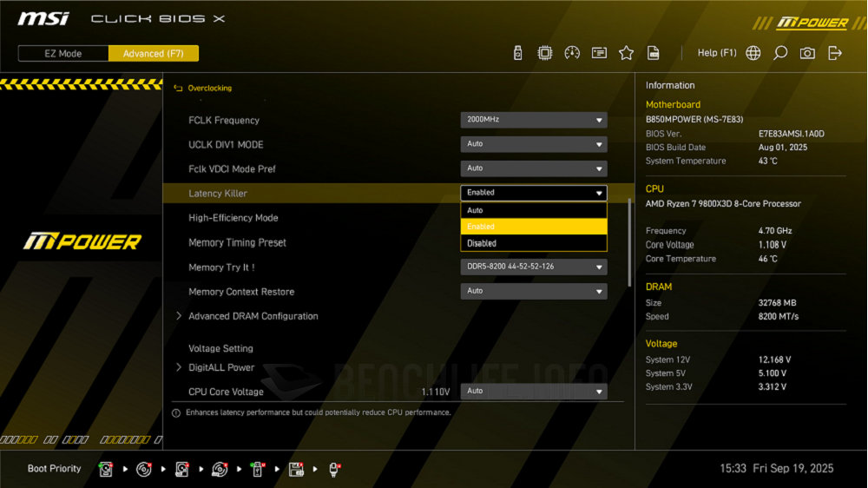Open Fclk VDCI Mode Pref dropdown

pyautogui.click(x=534, y=169)
